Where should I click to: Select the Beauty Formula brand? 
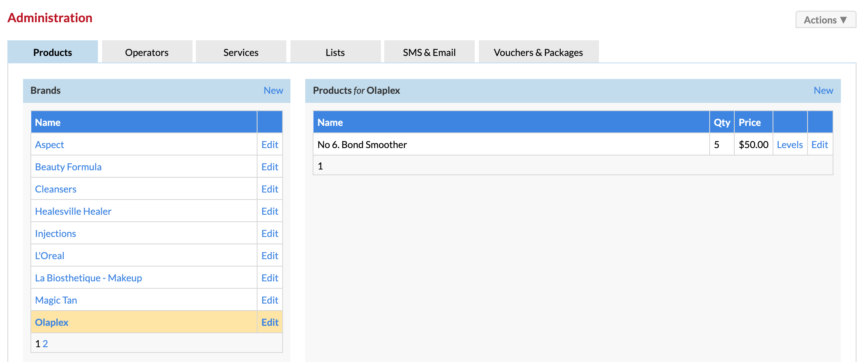pos(68,167)
